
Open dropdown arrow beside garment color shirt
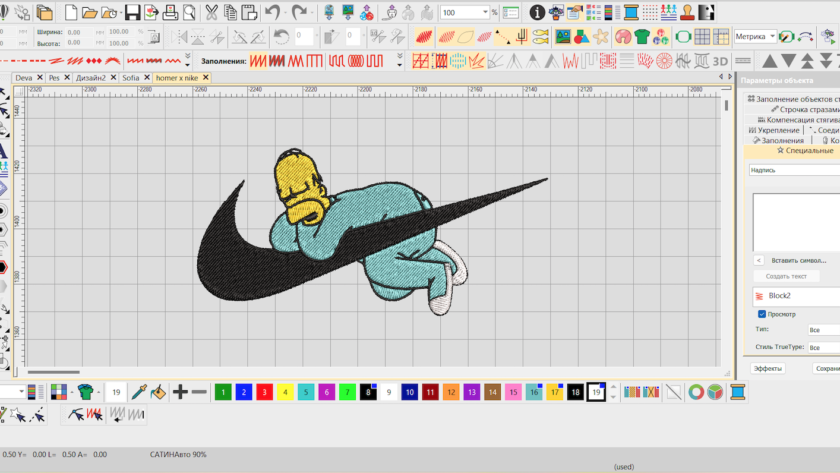point(99,393)
